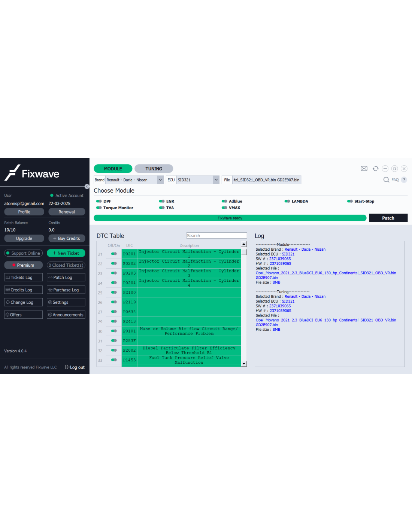This screenshot has height=532, width=412.
Task: Open 0 Closed Ticket(s)
Action: pos(66,265)
